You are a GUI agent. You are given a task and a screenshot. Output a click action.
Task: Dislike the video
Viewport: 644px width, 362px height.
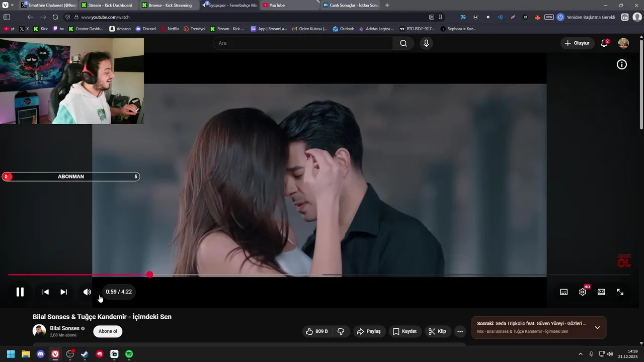(341, 331)
